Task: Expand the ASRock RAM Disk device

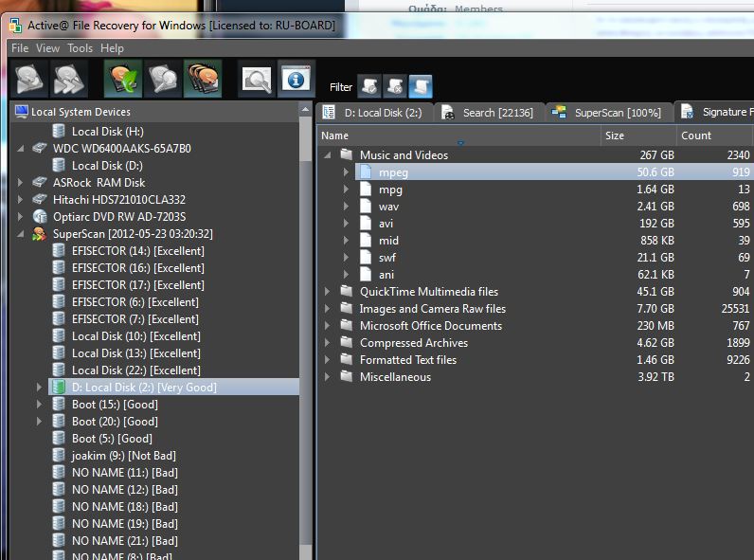Action: (x=20, y=183)
